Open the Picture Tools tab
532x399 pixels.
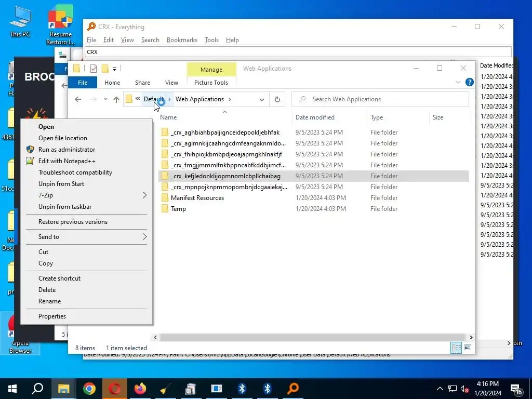click(211, 83)
